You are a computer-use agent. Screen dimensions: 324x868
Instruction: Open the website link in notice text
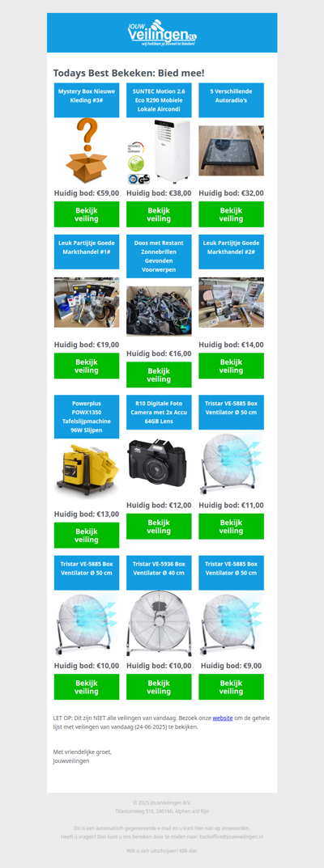coord(222,718)
